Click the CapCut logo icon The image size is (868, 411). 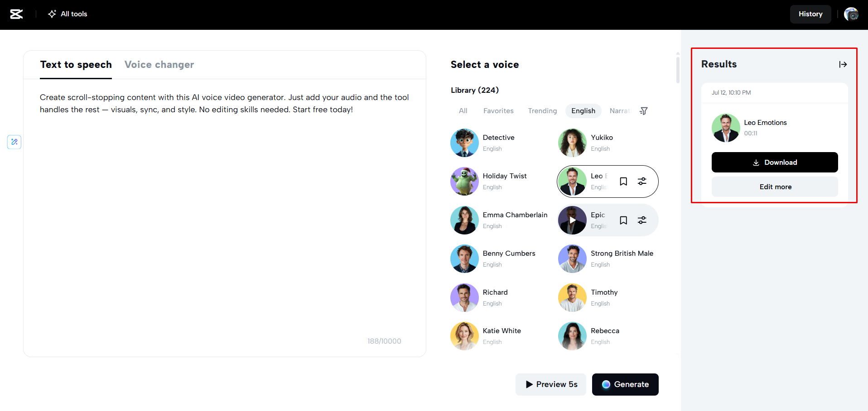click(16, 14)
